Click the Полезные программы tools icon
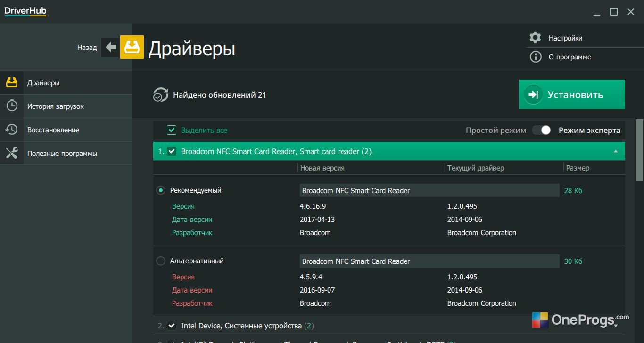 (12, 153)
